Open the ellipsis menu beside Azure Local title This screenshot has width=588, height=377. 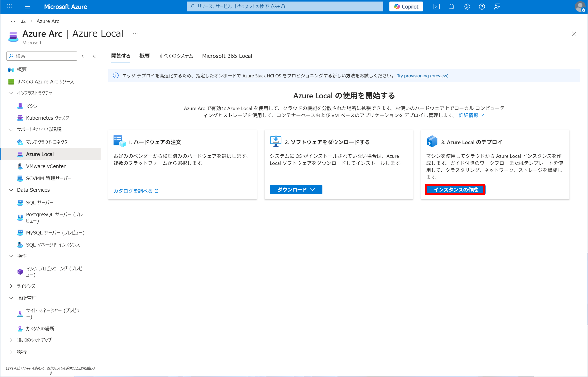tap(135, 34)
